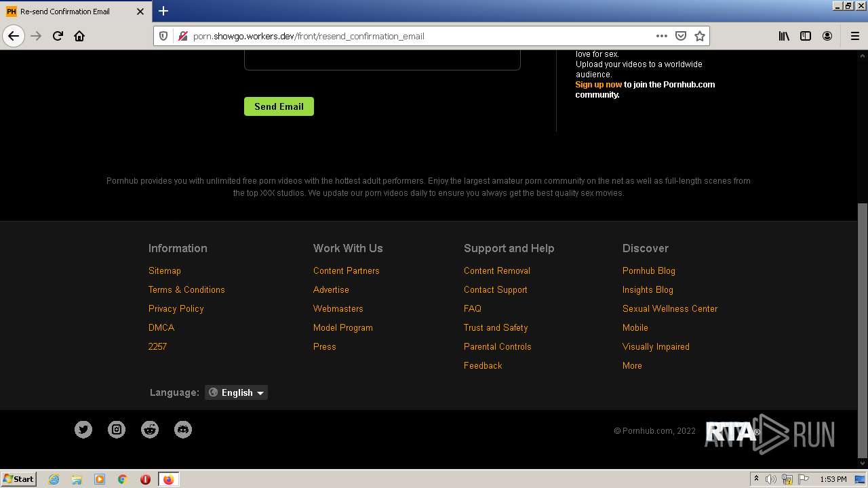The width and height of the screenshot is (868, 488).
Task: Launch Internet Explorer from taskbar
Action: (x=54, y=479)
